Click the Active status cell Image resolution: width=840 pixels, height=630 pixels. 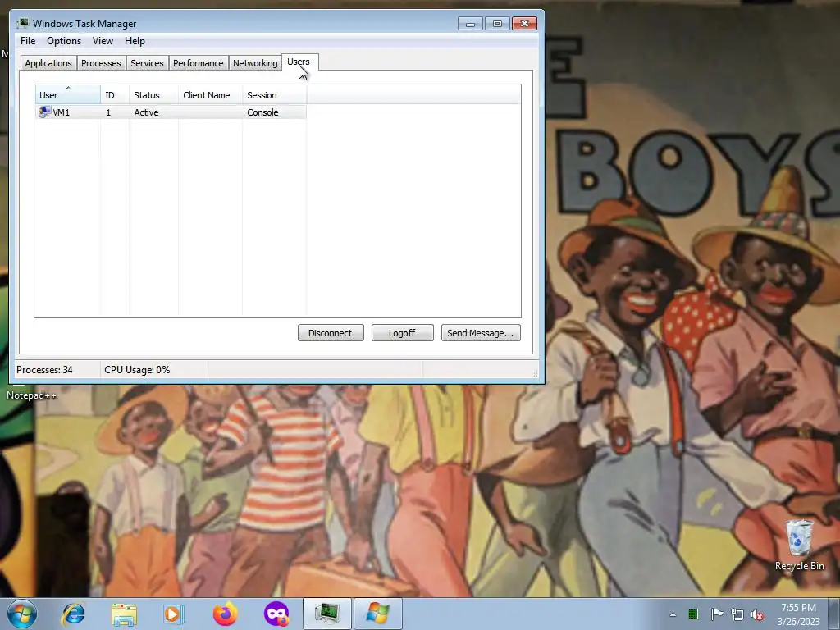click(146, 112)
